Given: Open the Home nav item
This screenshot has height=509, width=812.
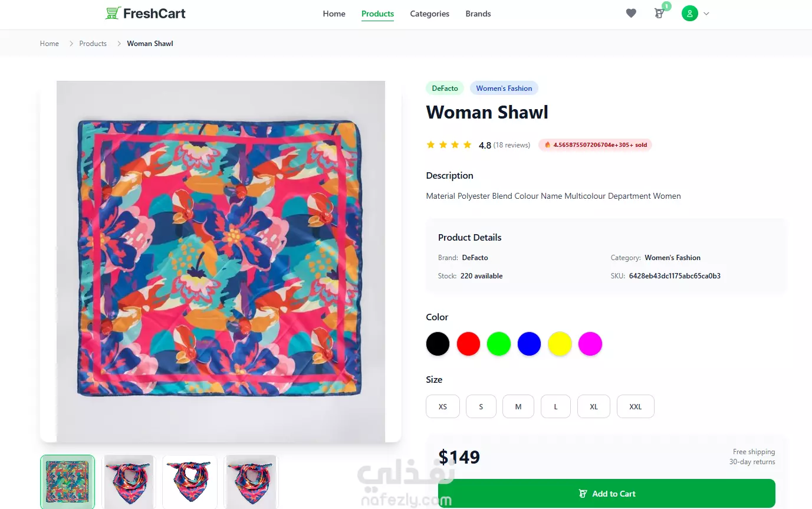Looking at the screenshot, I should [x=334, y=14].
